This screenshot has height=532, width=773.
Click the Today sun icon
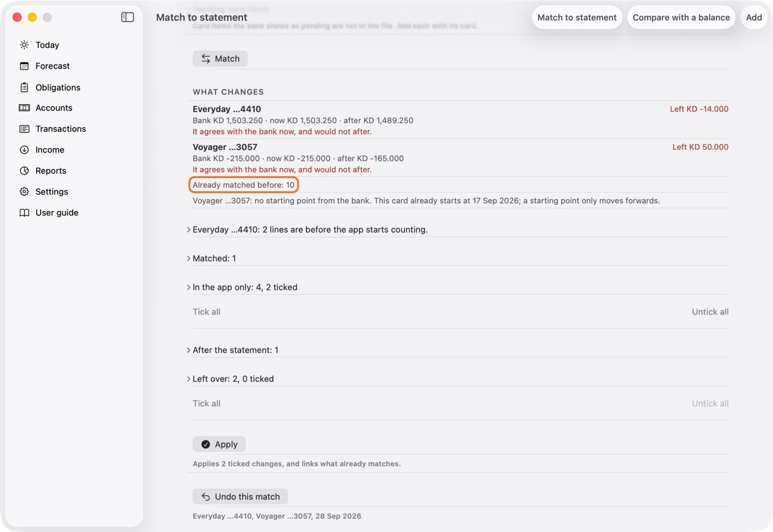(x=24, y=45)
